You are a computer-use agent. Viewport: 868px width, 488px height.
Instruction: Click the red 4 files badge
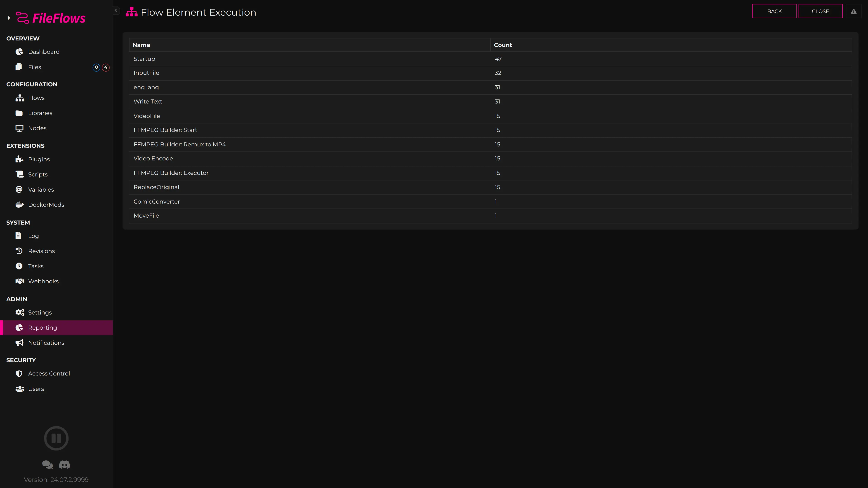pyautogui.click(x=106, y=67)
